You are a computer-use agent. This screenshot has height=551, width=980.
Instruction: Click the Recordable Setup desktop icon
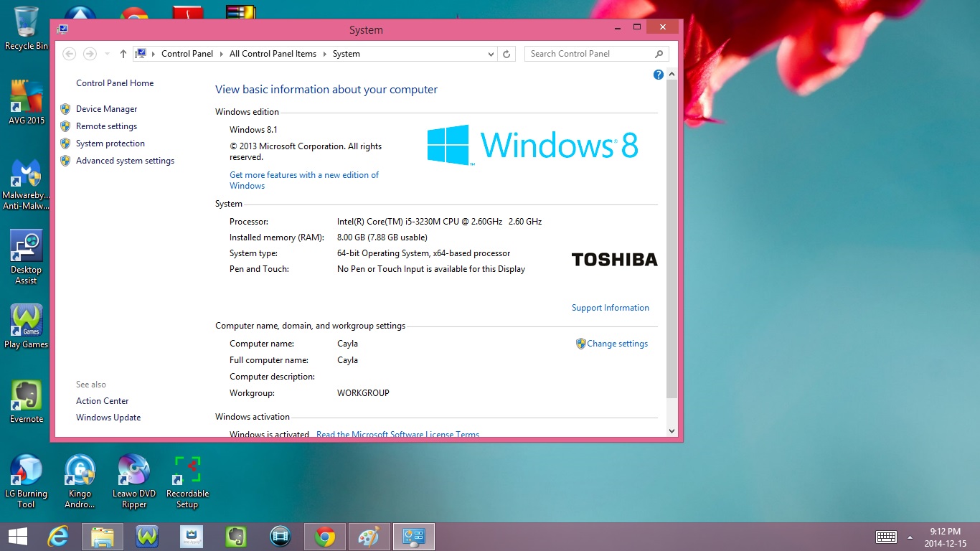[187, 481]
